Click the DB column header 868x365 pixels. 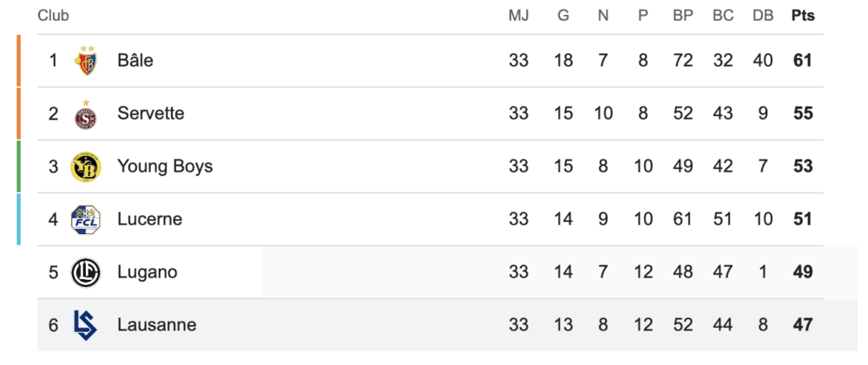763,16
